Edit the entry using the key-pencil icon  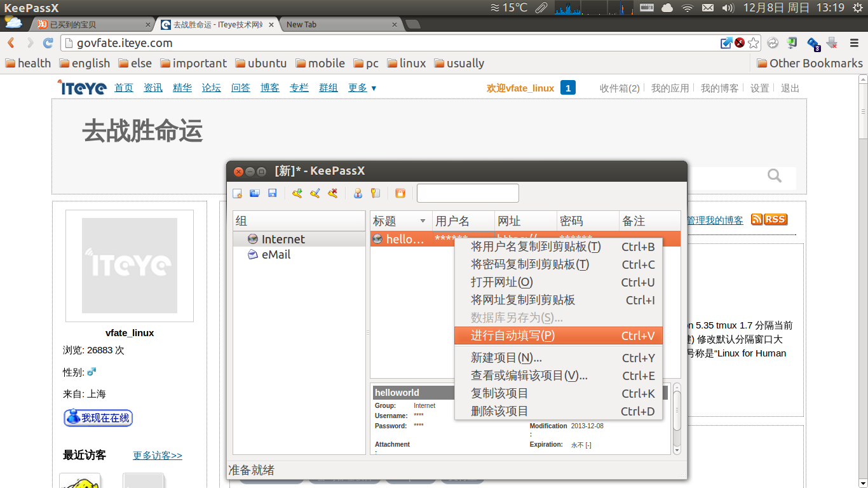(315, 193)
